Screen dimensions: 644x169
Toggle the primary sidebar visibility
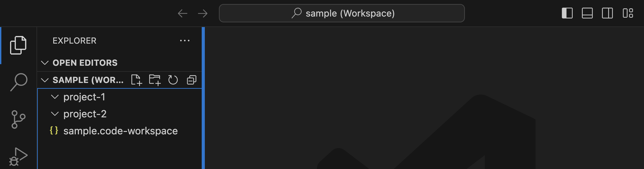pos(567,13)
